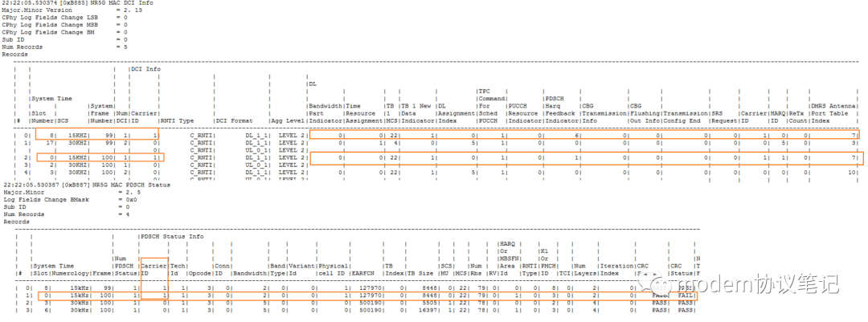Select the 'PDSCH Harq Feedback Indicator' header
This screenshot has width=868, height=322.
click(560, 109)
